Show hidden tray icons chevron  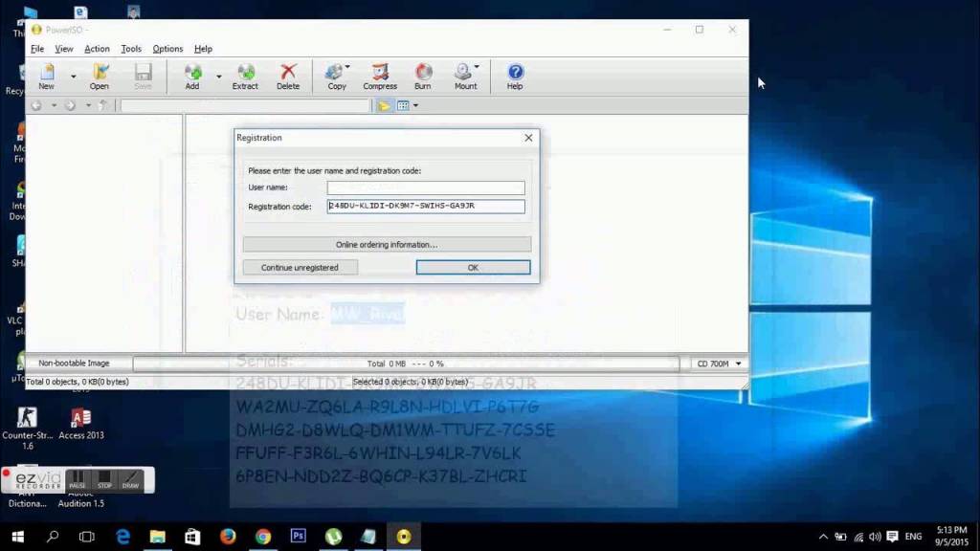823,537
